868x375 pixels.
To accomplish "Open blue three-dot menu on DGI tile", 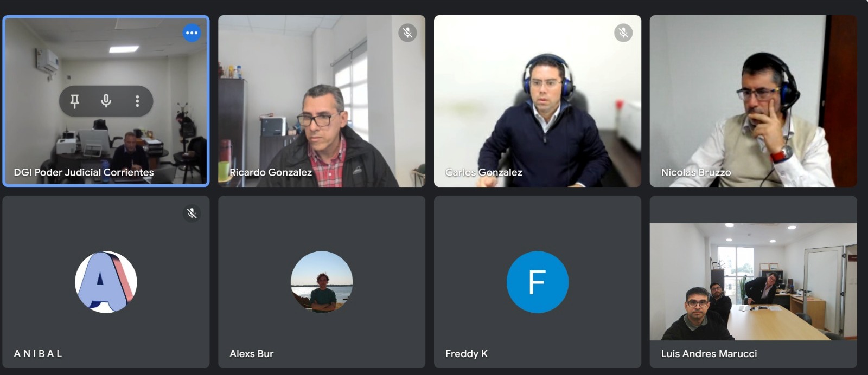I will click(x=192, y=33).
